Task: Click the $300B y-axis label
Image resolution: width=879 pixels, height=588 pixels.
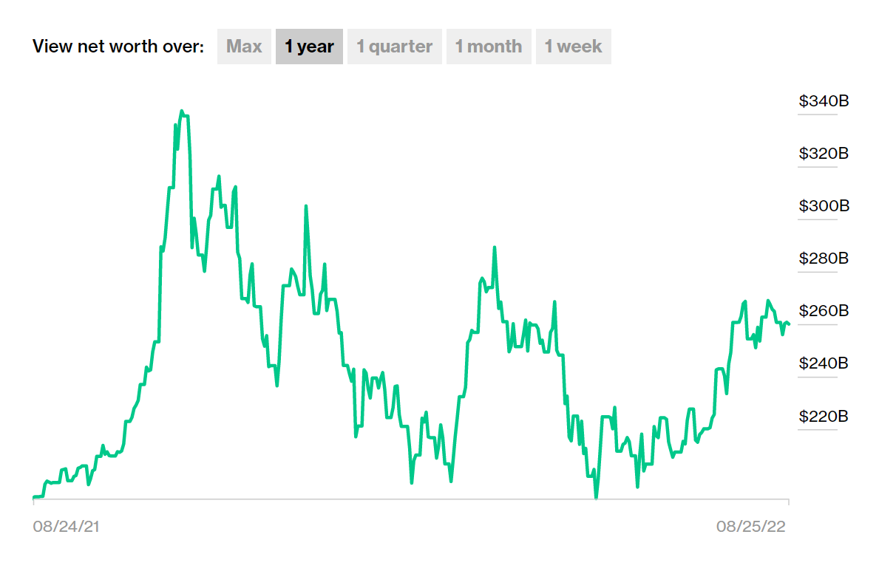Action: coord(824,206)
